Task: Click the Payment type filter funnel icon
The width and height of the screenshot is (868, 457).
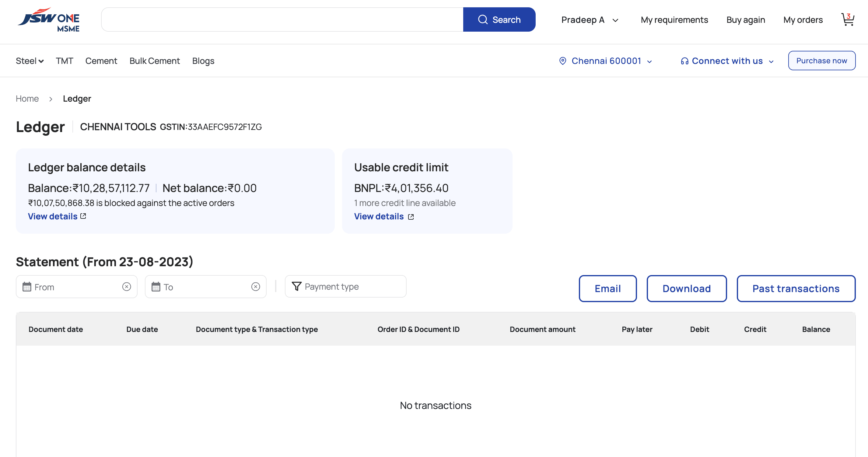Action: pyautogui.click(x=296, y=286)
